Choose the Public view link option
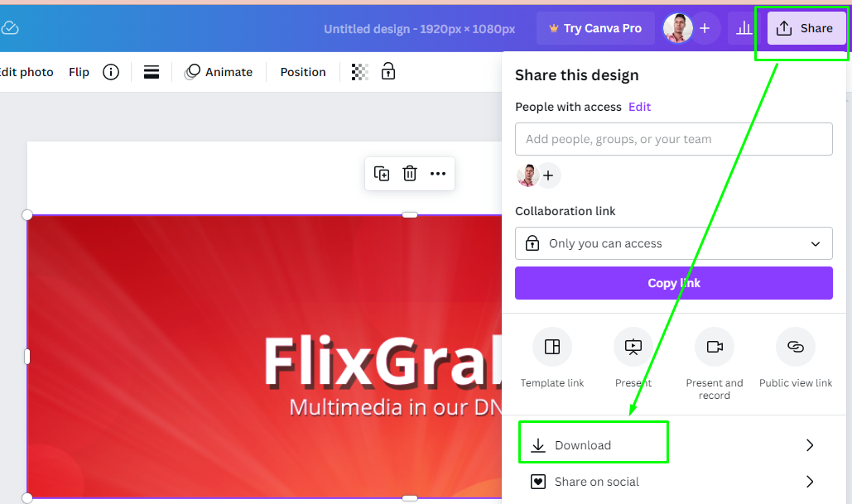 click(x=796, y=358)
